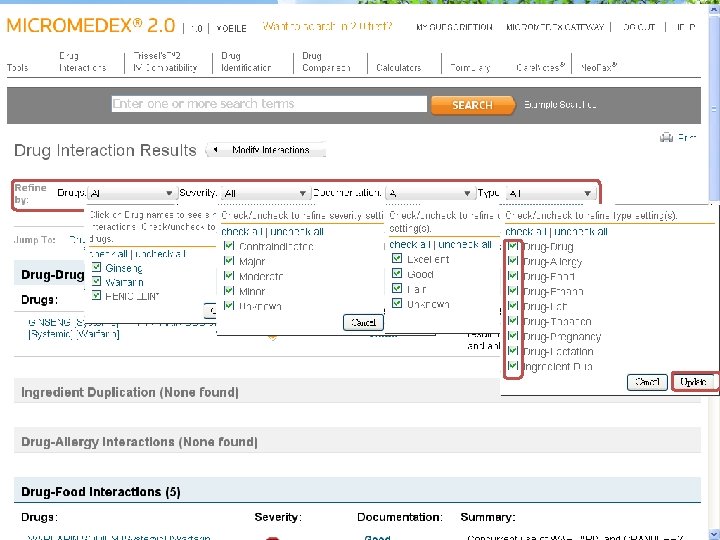720x540 pixels.
Task: Click Micromedex Gateway link
Action: tap(555, 27)
